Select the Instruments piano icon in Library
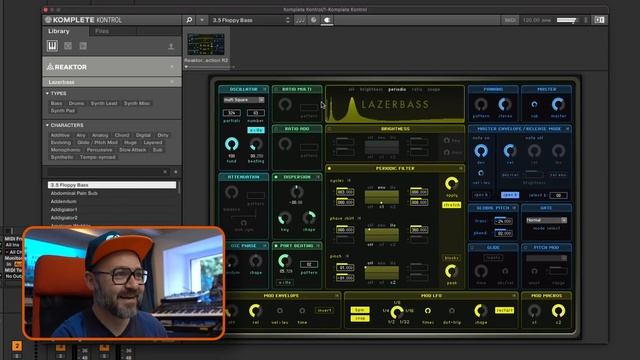This screenshot has width=640, height=360. 52,46
